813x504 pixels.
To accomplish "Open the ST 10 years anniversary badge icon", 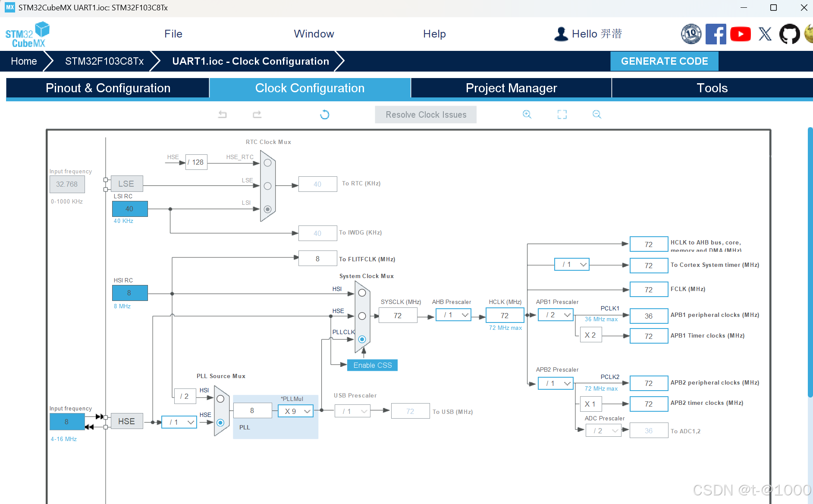I will point(691,34).
